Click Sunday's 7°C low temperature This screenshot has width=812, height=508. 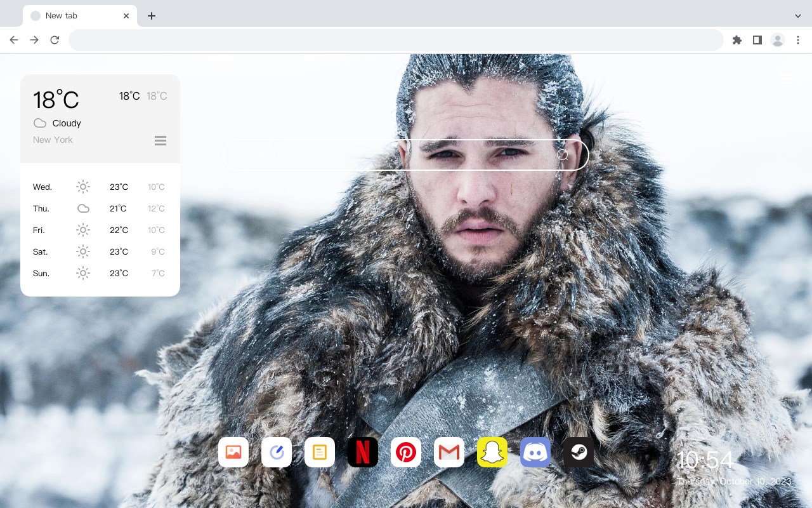(x=158, y=273)
